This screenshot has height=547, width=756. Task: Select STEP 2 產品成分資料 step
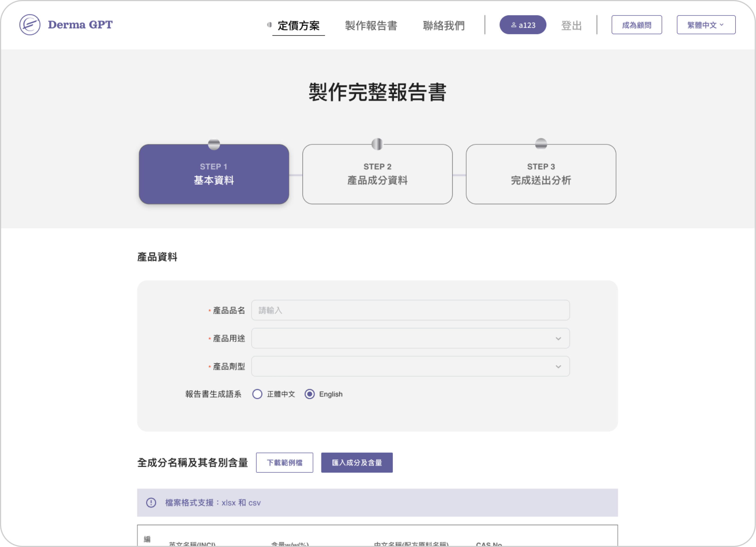click(377, 174)
